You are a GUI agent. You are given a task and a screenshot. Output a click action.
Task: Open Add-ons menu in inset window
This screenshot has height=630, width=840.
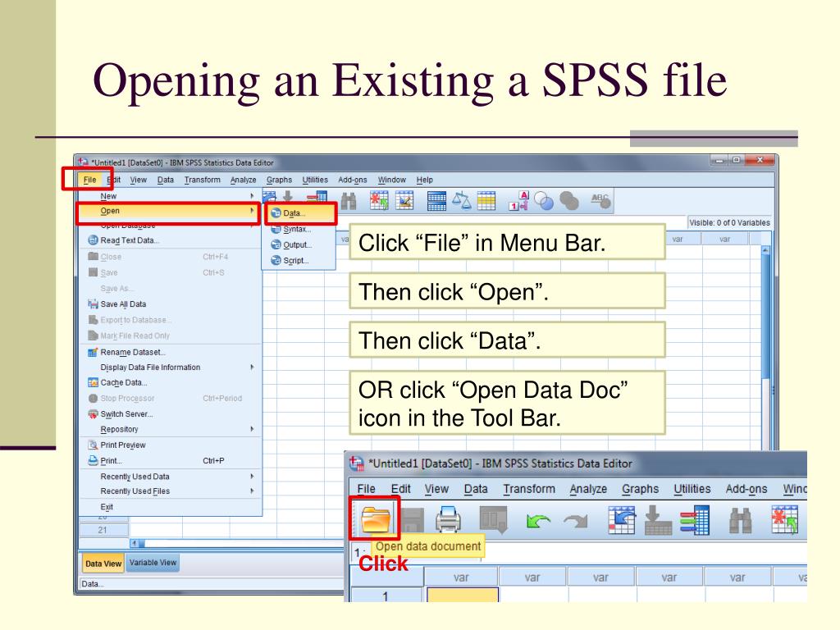pyautogui.click(x=746, y=489)
